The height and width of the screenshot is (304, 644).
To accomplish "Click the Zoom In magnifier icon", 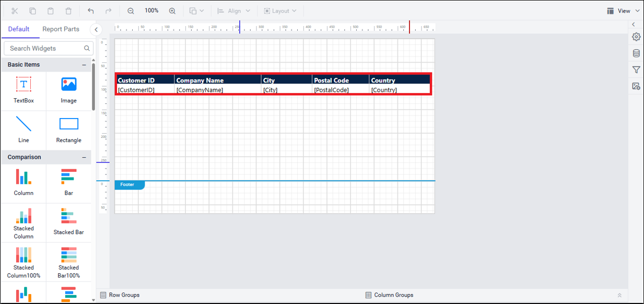I will click(x=172, y=10).
